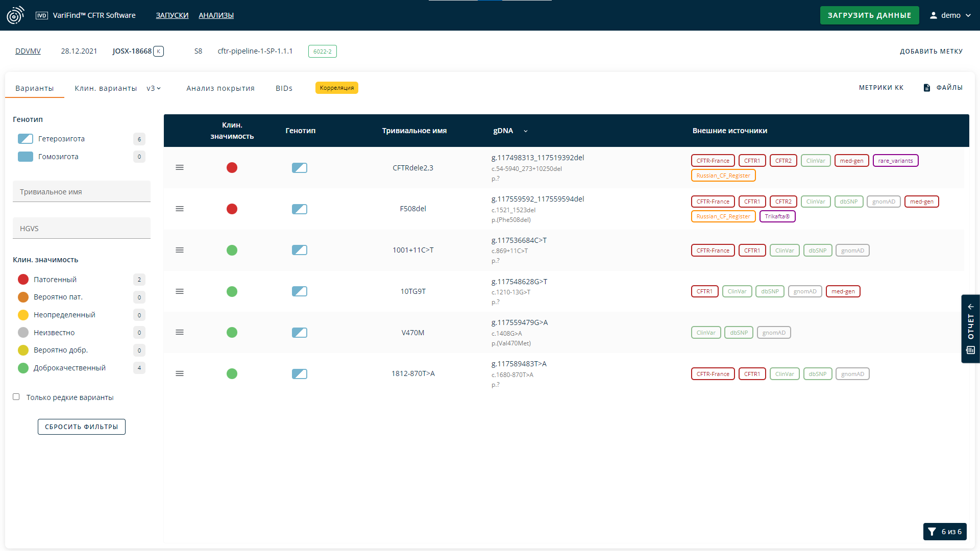This screenshot has height=551, width=980.
Task: Open the v3 version dropdown
Action: (x=154, y=88)
